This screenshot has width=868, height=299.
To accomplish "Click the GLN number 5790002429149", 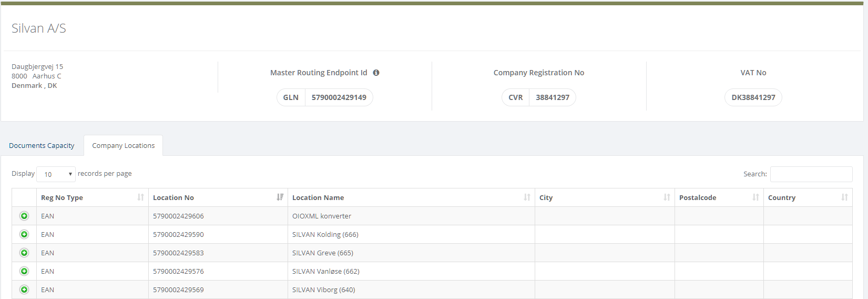I will pyautogui.click(x=339, y=97).
